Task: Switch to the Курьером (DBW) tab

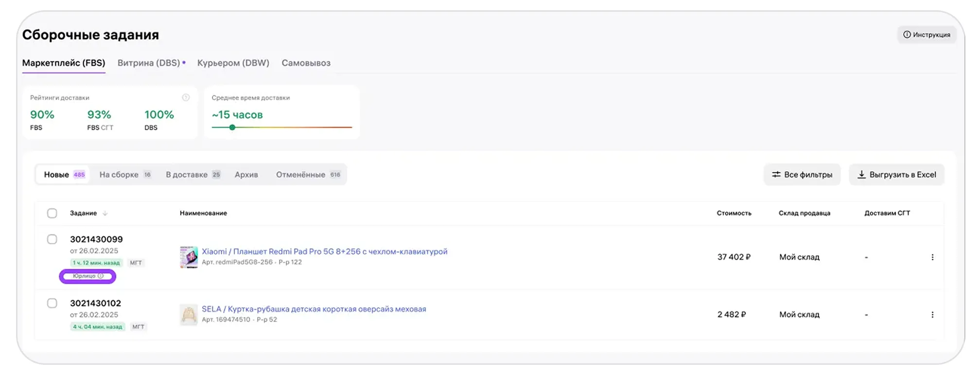Action: tap(233, 63)
